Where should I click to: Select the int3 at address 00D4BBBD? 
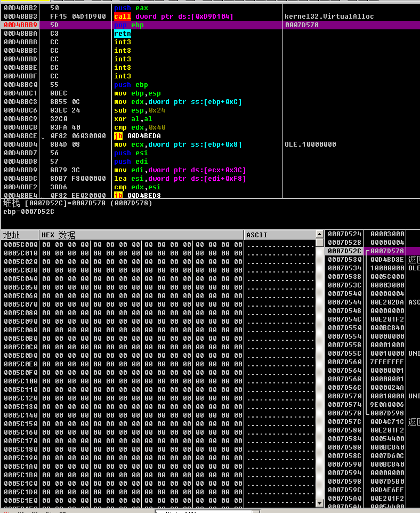click(x=123, y=59)
